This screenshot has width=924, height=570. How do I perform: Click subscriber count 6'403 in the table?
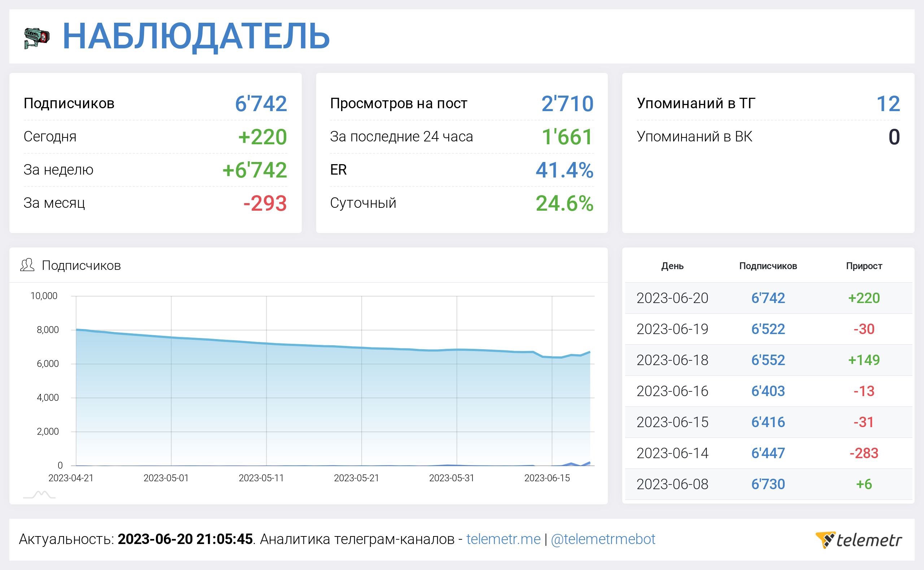click(x=768, y=391)
